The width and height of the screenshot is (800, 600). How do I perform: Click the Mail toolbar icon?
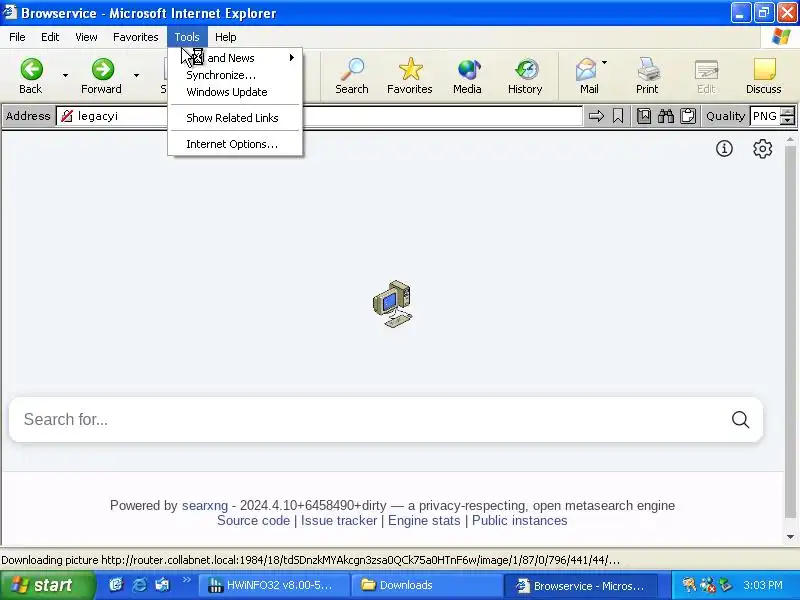point(586,76)
